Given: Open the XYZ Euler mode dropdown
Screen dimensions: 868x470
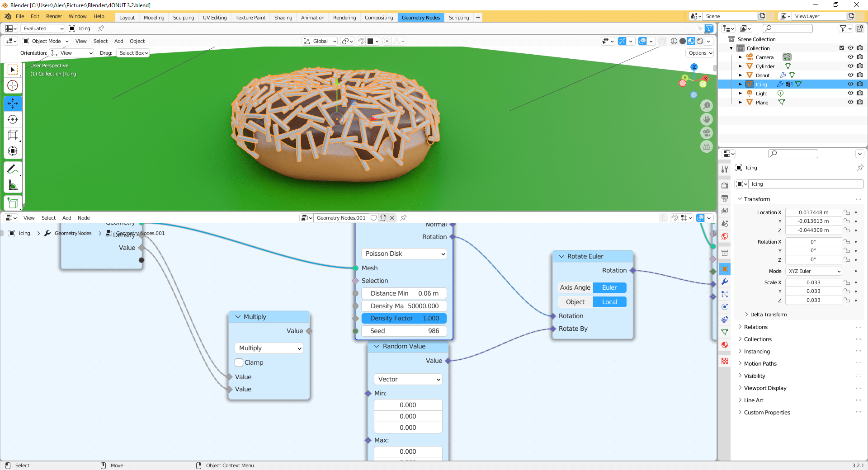Looking at the screenshot, I should 813,271.
